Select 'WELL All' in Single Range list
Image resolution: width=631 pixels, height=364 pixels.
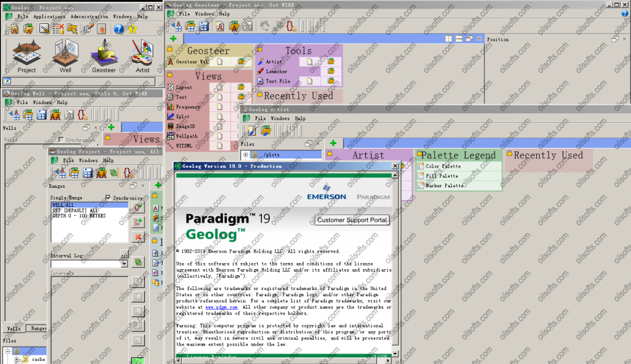click(89, 205)
